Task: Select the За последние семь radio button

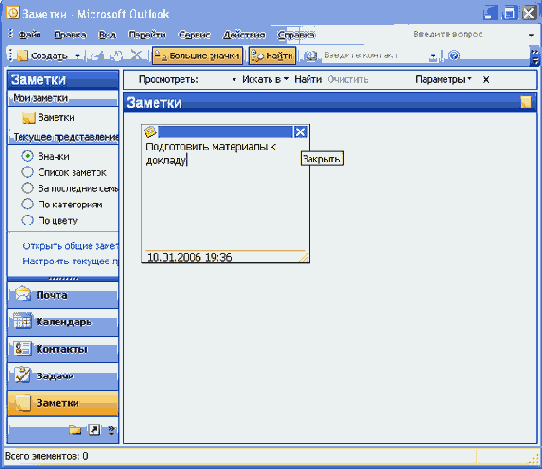Action: point(27,188)
